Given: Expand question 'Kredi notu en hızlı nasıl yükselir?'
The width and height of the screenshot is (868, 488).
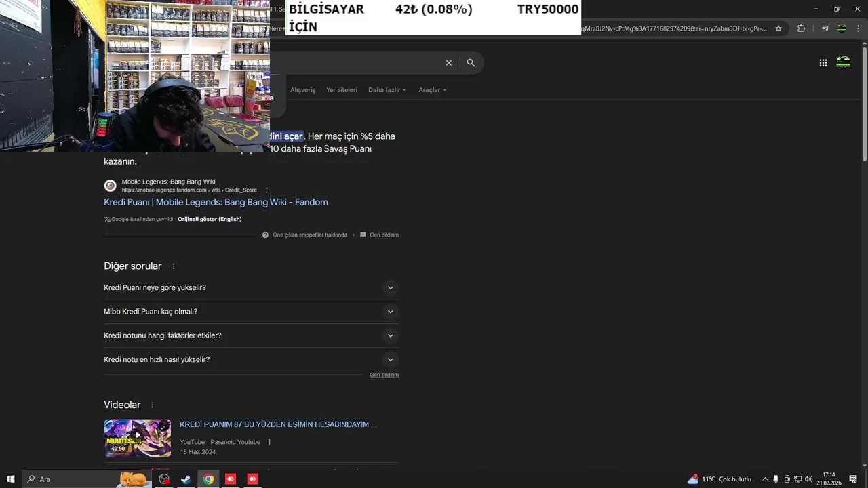Looking at the screenshot, I should pos(251,360).
